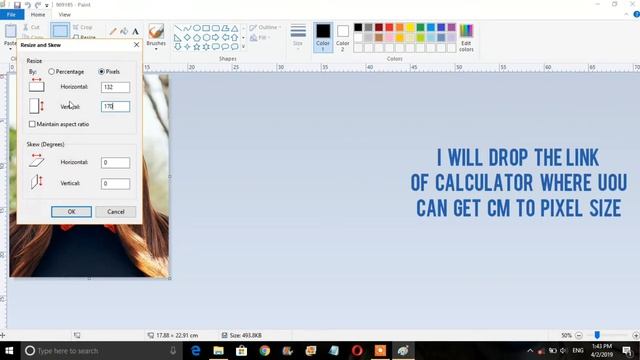Screen dimensions: 640x360
Task: Show hidden system tray icons
Action: pyautogui.click(x=530, y=351)
